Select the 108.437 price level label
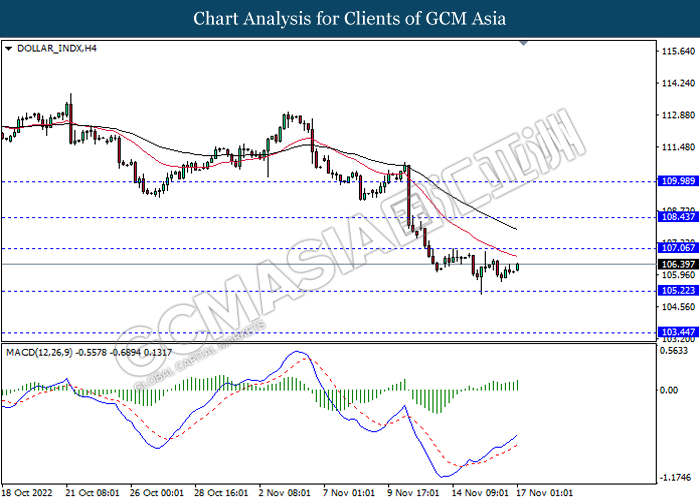Viewport: 700px width, 500px height. [678, 217]
